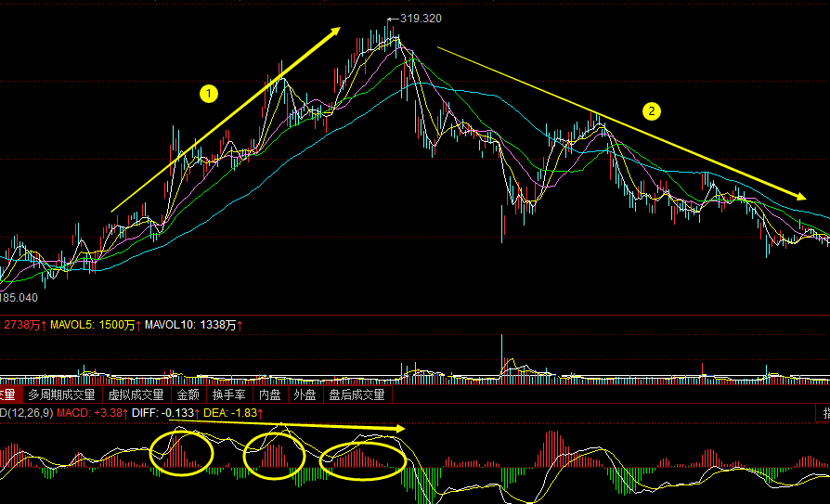Select the yellow circle numbered 1

pyautogui.click(x=209, y=93)
